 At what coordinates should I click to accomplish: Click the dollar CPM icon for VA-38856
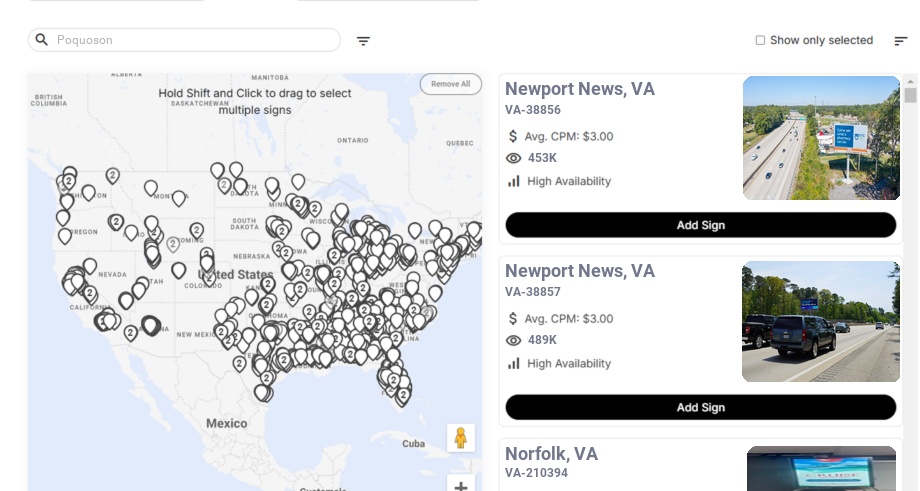[x=514, y=136]
